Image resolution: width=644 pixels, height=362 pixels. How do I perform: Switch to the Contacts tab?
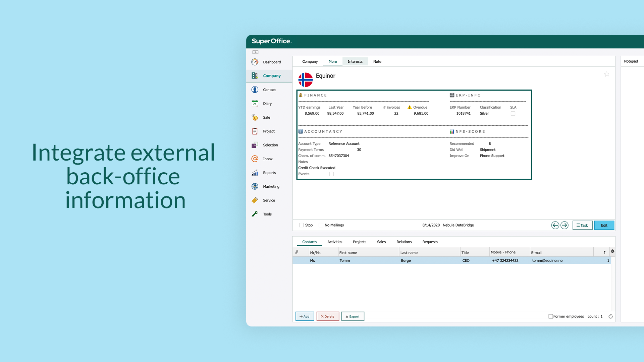click(x=309, y=242)
